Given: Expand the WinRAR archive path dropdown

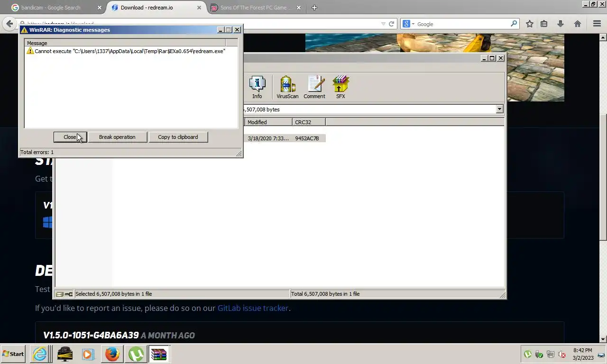Looking at the screenshot, I should click(x=499, y=109).
